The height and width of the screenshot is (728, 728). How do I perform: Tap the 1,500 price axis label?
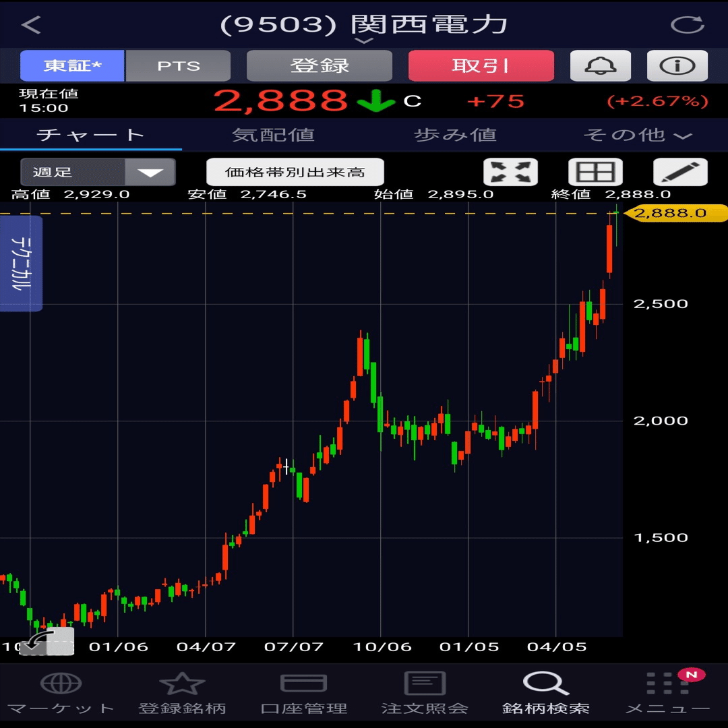pos(661,538)
